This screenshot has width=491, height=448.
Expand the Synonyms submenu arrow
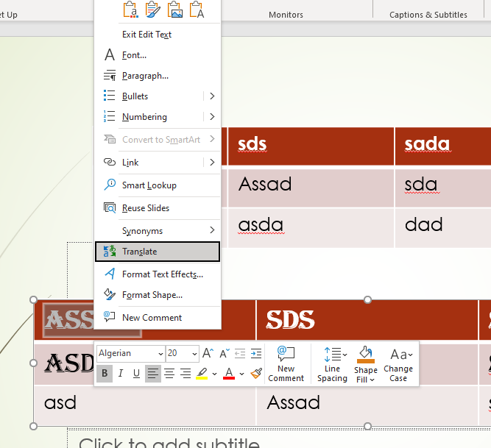point(212,230)
